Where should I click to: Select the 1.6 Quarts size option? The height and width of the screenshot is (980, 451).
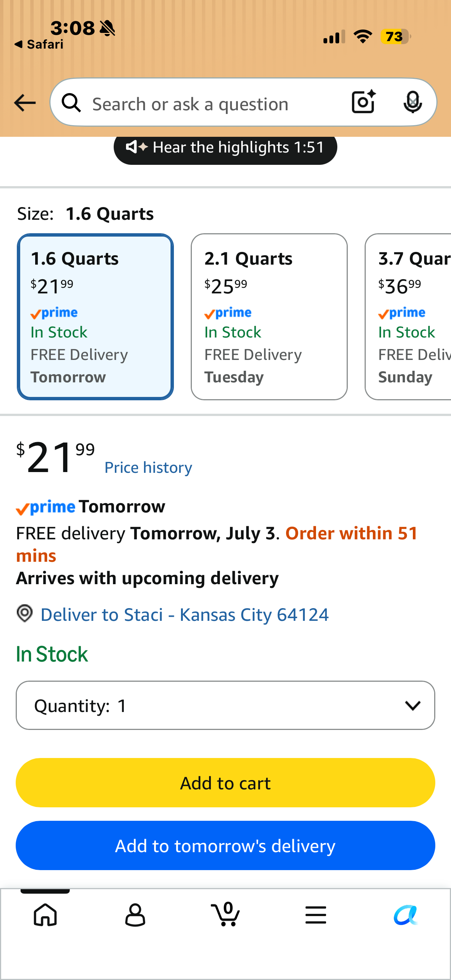[x=95, y=317]
